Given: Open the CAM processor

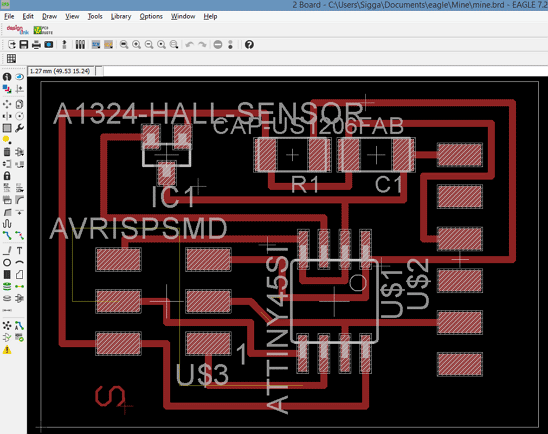Looking at the screenshot, I should [49, 45].
